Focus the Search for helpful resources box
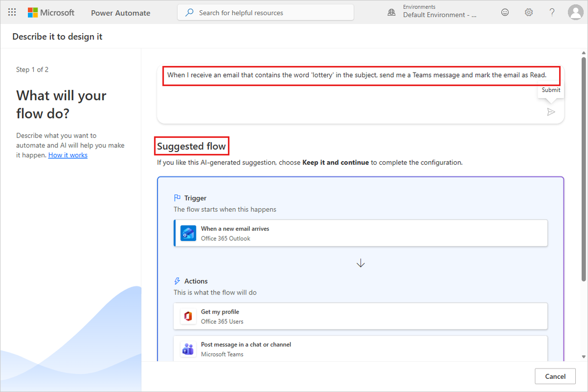 (266, 13)
